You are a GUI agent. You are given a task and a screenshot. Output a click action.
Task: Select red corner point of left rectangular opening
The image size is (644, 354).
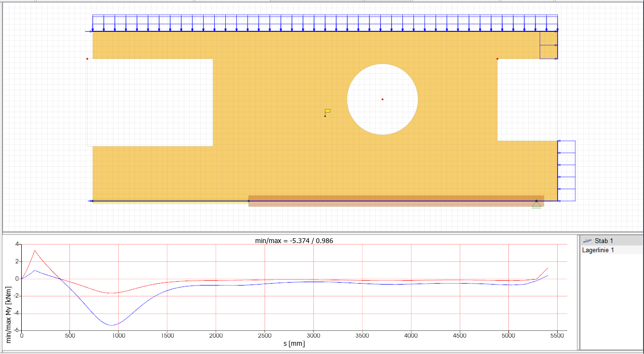pyautogui.click(x=87, y=59)
